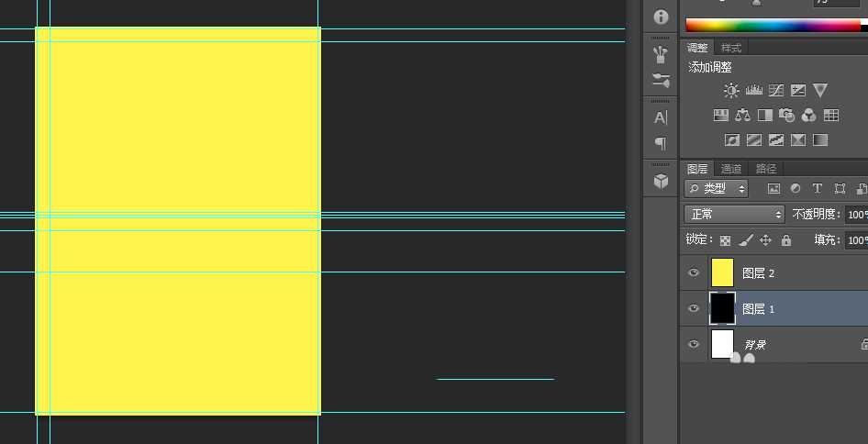
Task: Add a Color Balance adjustment
Action: [x=743, y=116]
